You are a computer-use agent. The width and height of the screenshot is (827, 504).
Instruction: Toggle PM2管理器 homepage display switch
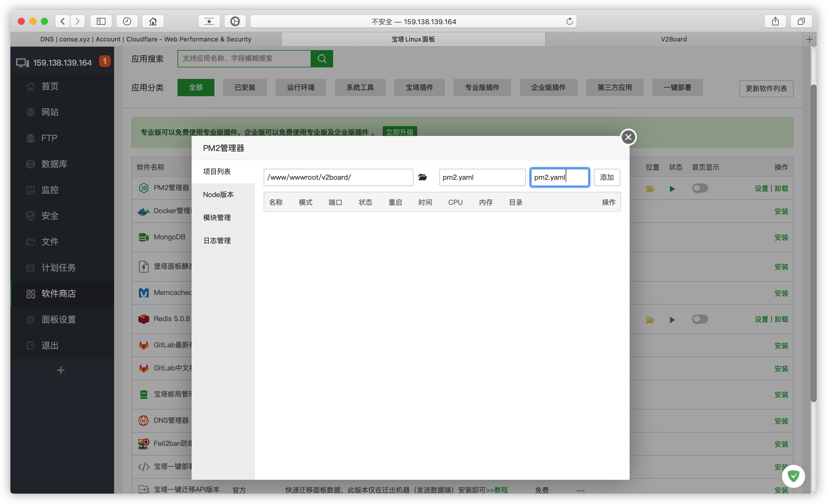[700, 188]
